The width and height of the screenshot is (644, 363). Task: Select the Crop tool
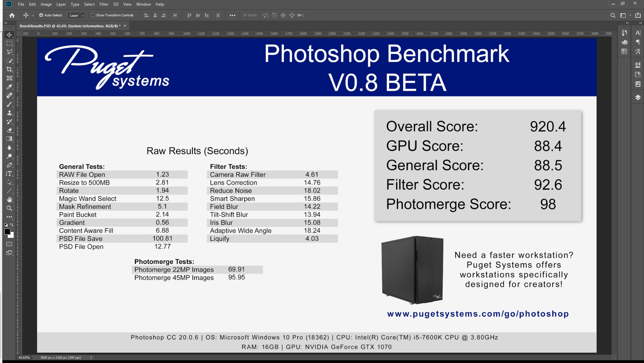pos(9,69)
